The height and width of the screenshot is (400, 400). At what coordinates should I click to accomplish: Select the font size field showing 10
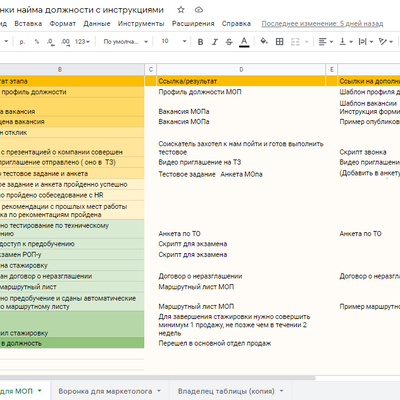[165, 41]
